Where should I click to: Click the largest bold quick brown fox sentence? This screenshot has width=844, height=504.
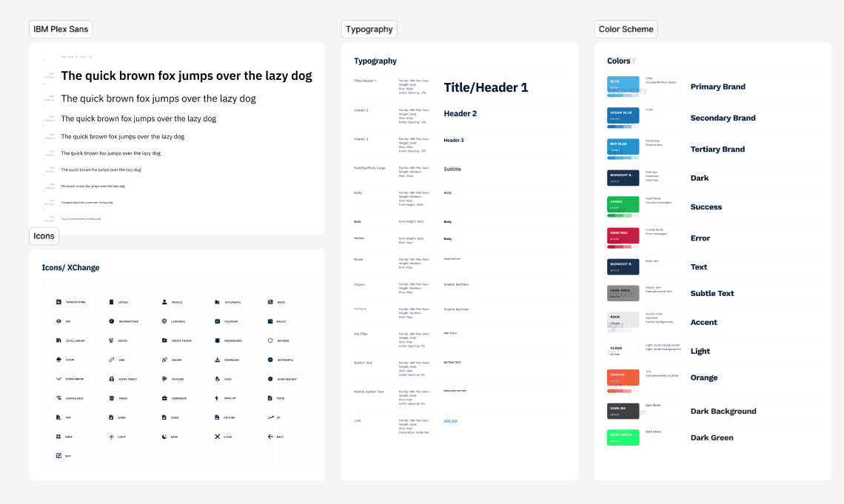tap(187, 75)
